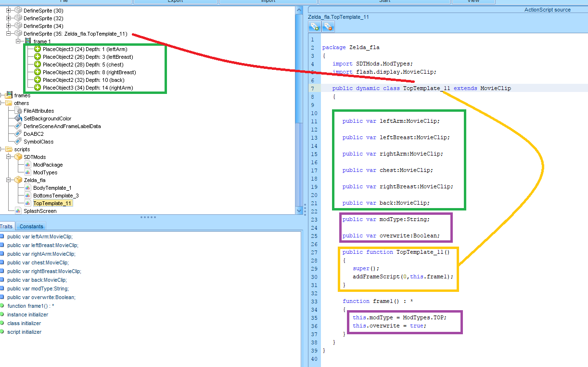Select the modType:String trait

pos(38,288)
